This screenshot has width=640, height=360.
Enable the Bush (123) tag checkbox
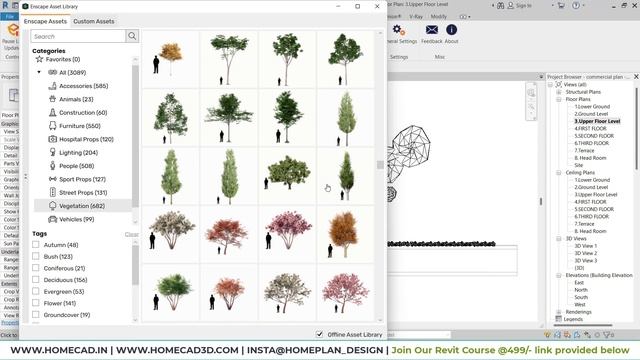(36, 256)
